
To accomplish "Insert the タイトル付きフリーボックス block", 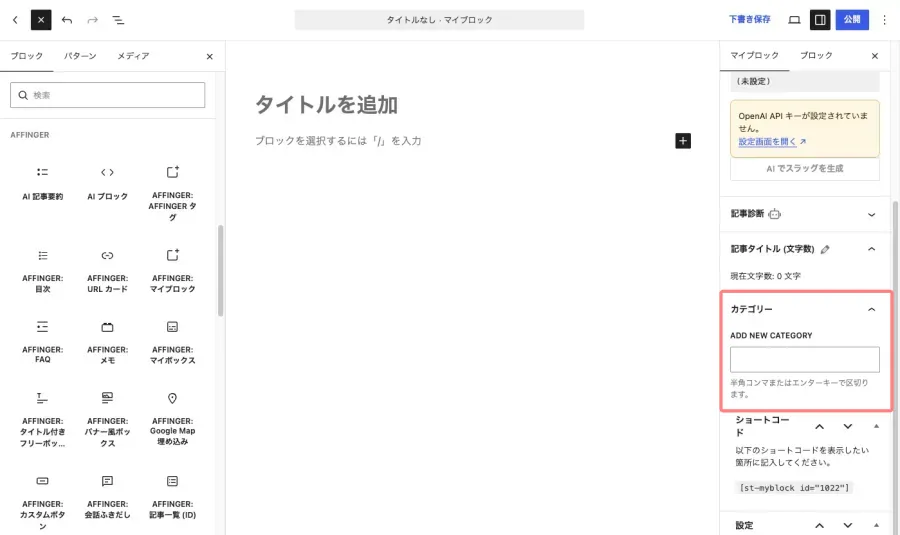I will [x=42, y=420].
